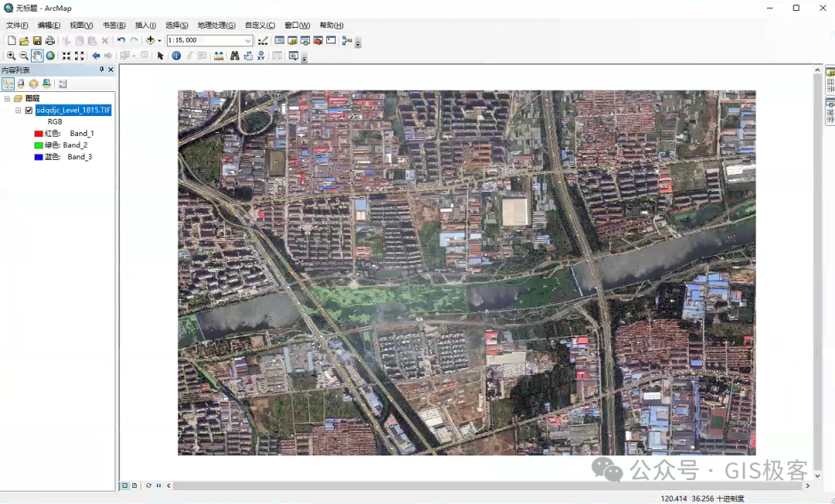
Task: Toggle the Table of Contents window
Action: (280, 40)
